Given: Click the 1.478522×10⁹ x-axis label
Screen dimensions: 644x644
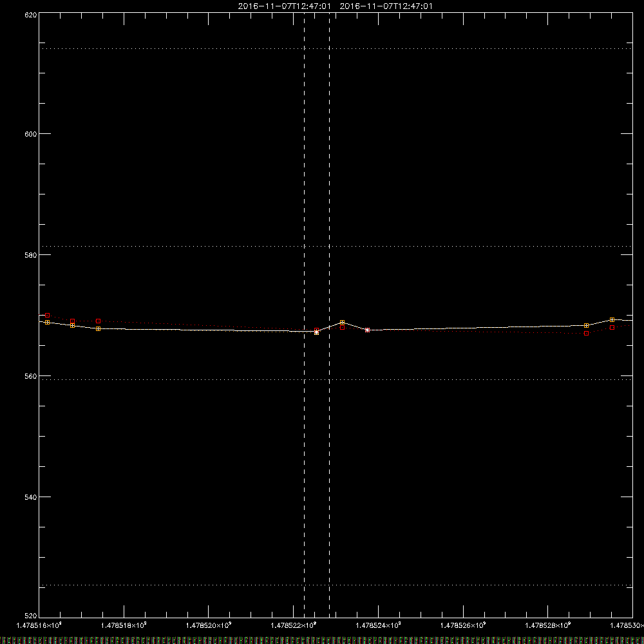Looking at the screenshot, I should 294,625.
